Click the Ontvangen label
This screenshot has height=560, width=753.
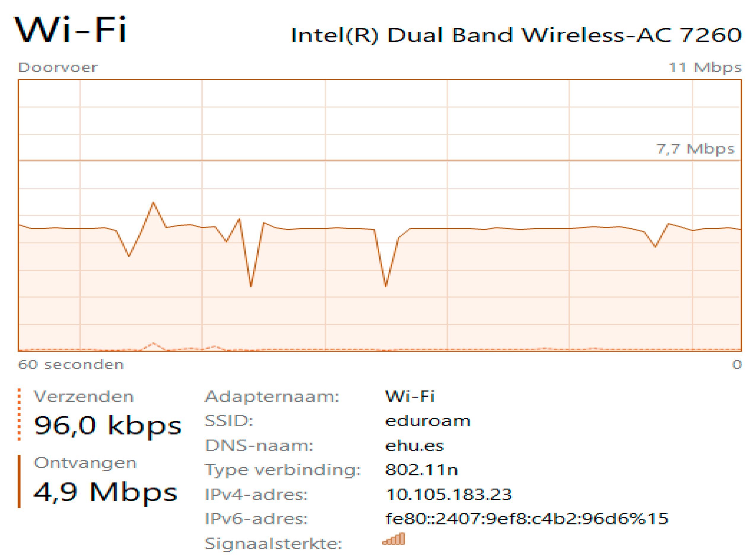click(x=85, y=463)
